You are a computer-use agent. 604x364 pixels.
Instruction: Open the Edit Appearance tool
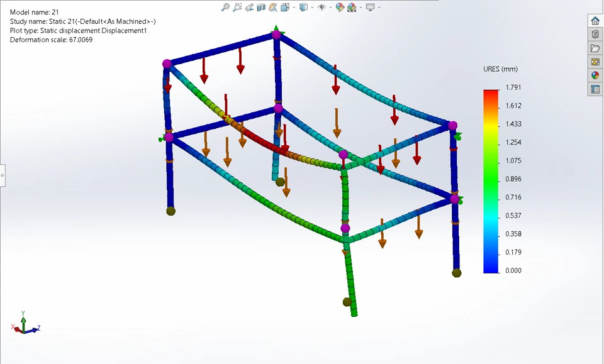[340, 8]
